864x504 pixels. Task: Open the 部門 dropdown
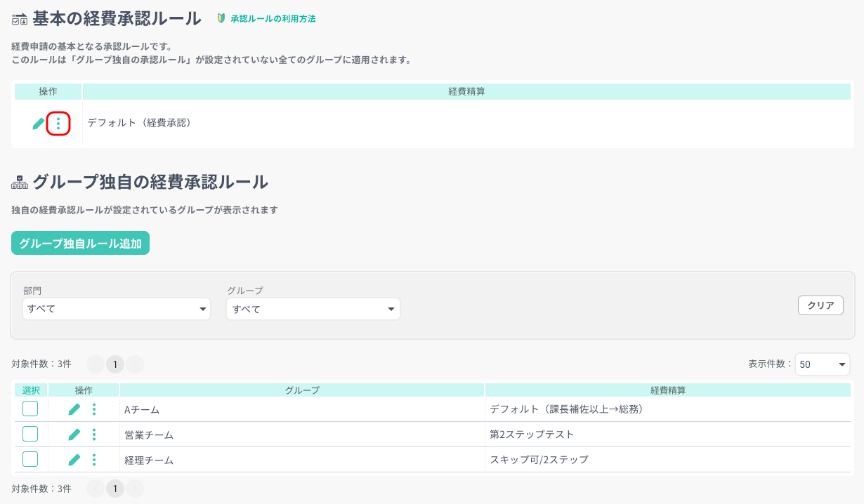tap(117, 309)
